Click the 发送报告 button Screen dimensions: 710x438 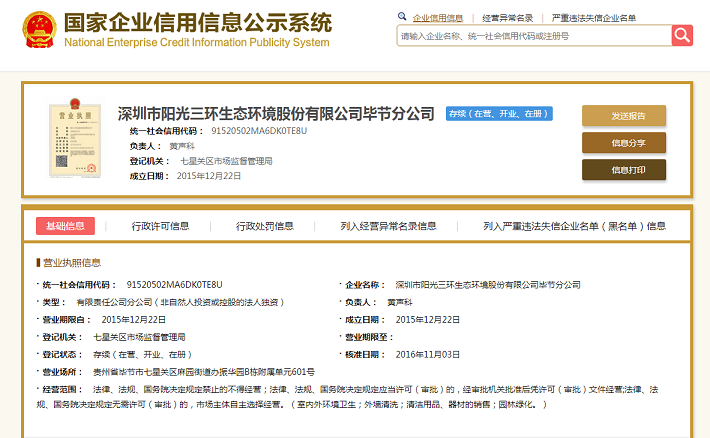click(623, 115)
